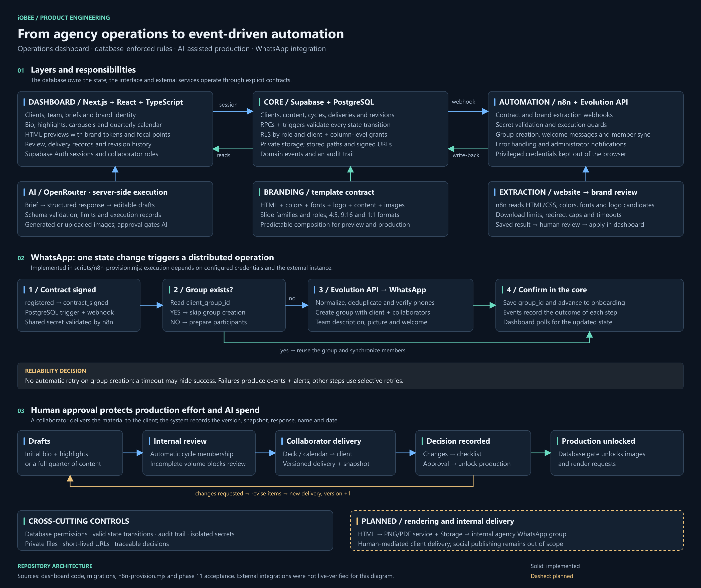The width and height of the screenshot is (701, 588).
Task: Click 'EXTRACTION / website → brand review' card title
Action: 568,192
